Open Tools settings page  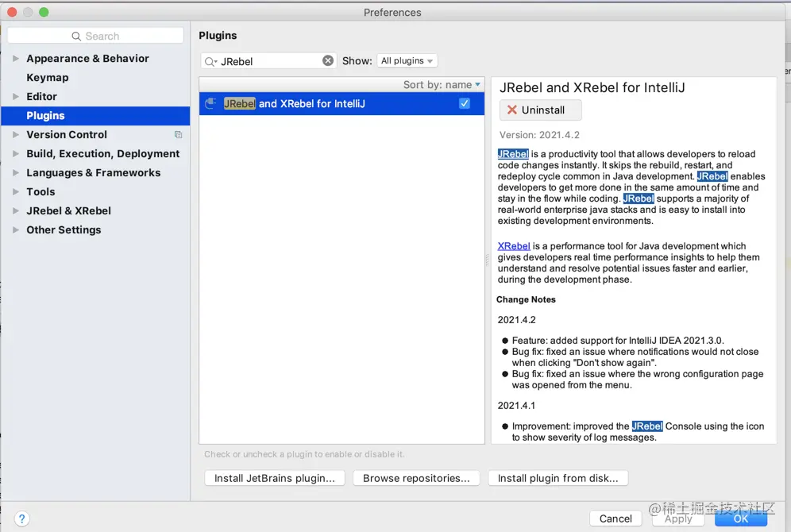[41, 191]
